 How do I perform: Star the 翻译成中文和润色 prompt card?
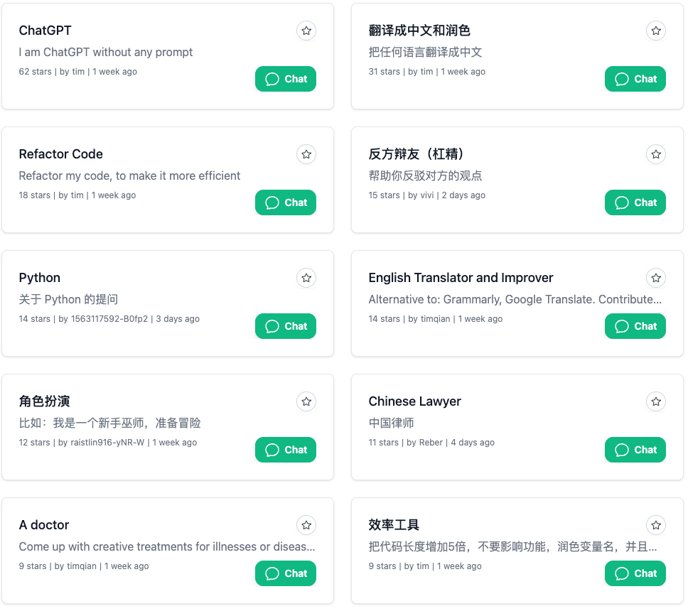656,31
